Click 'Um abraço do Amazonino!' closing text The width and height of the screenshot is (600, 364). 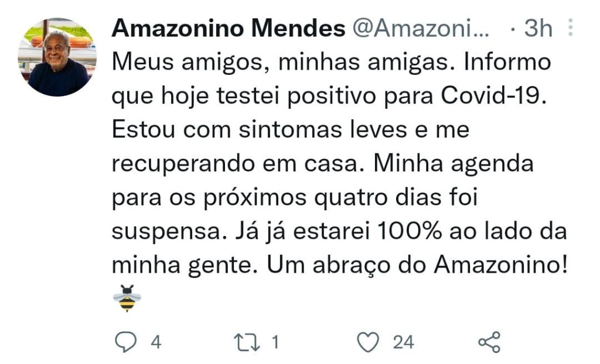click(417, 265)
